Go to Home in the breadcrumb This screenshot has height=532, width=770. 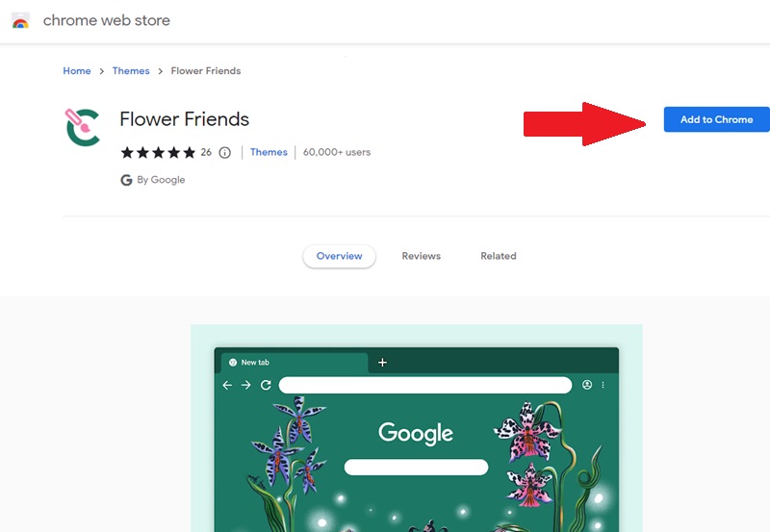tap(77, 70)
